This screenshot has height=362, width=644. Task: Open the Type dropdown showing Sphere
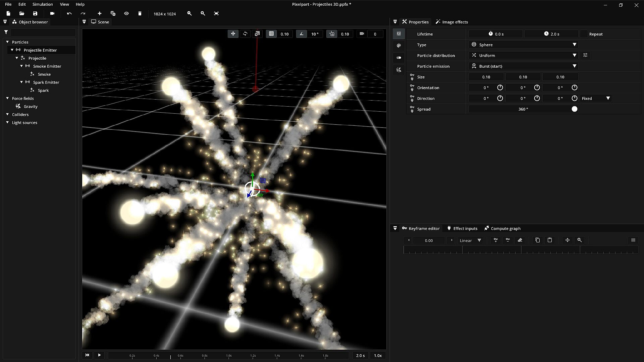tap(523, 45)
